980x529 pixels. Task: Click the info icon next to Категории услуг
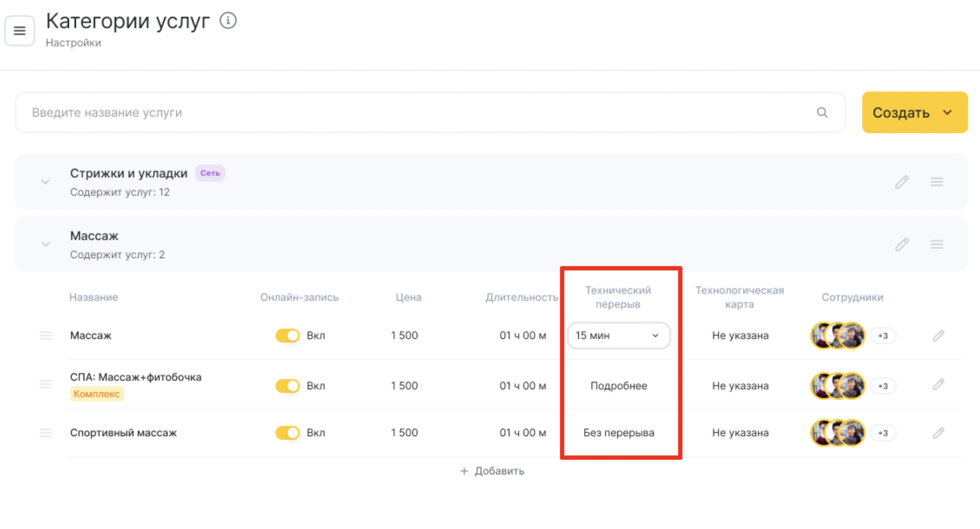228,21
